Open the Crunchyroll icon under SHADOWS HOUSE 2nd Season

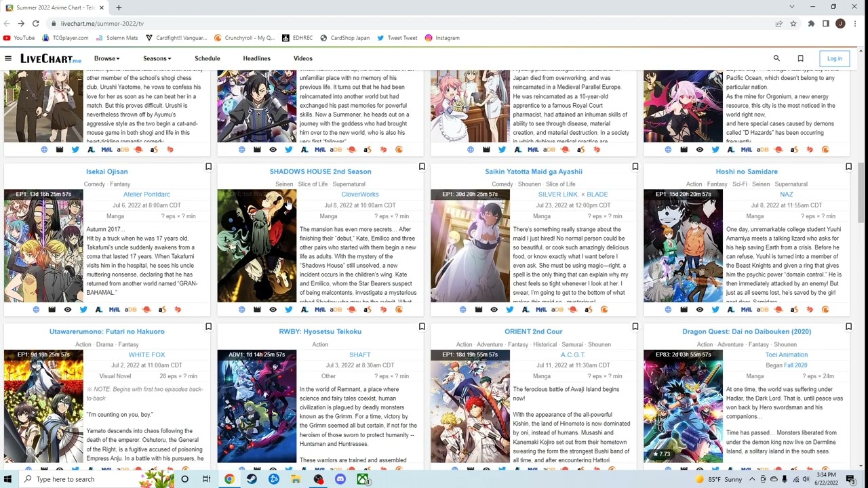click(399, 310)
